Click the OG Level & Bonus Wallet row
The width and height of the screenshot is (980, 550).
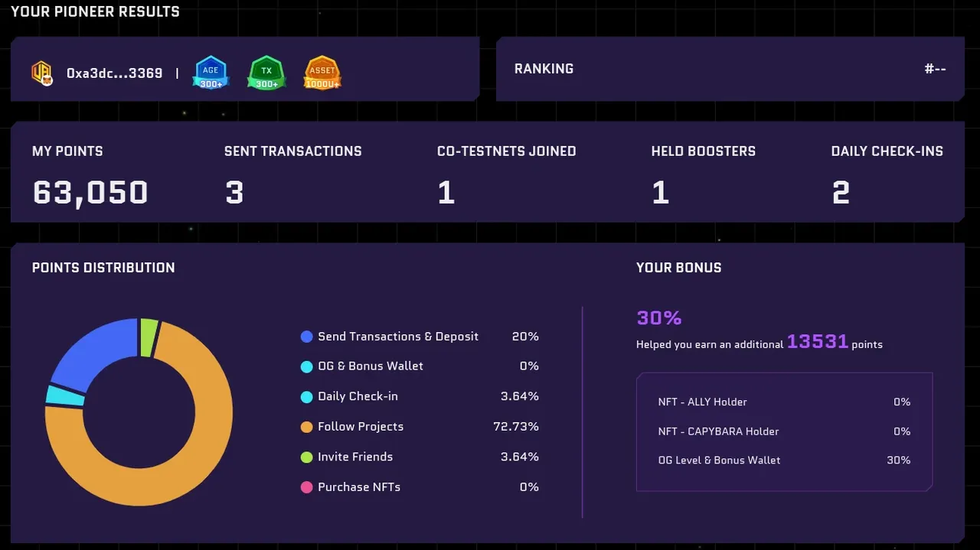click(x=784, y=461)
